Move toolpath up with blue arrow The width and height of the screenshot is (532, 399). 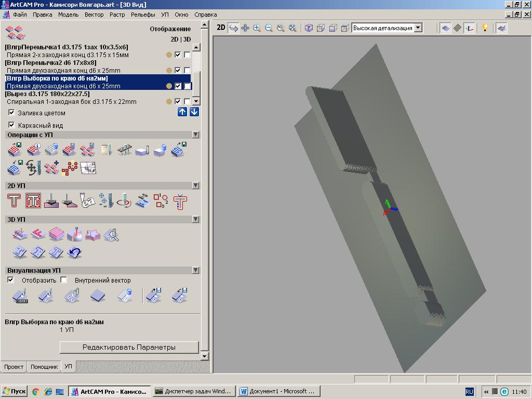182,112
